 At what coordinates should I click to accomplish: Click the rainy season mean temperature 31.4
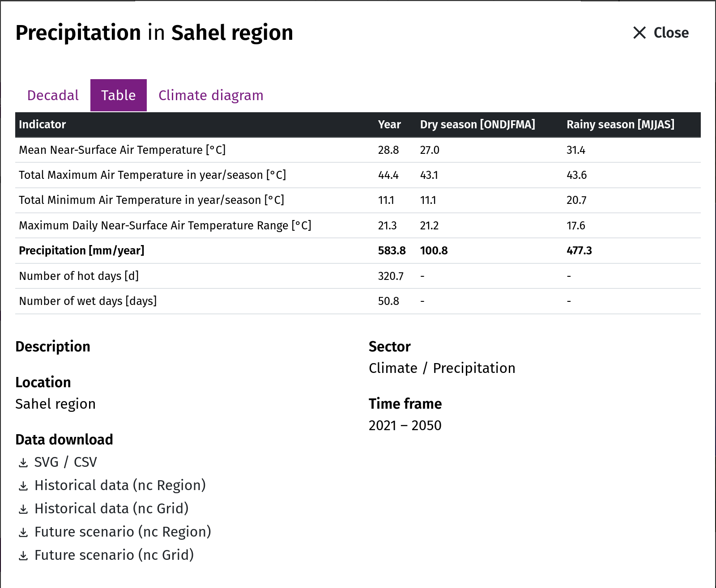click(576, 150)
